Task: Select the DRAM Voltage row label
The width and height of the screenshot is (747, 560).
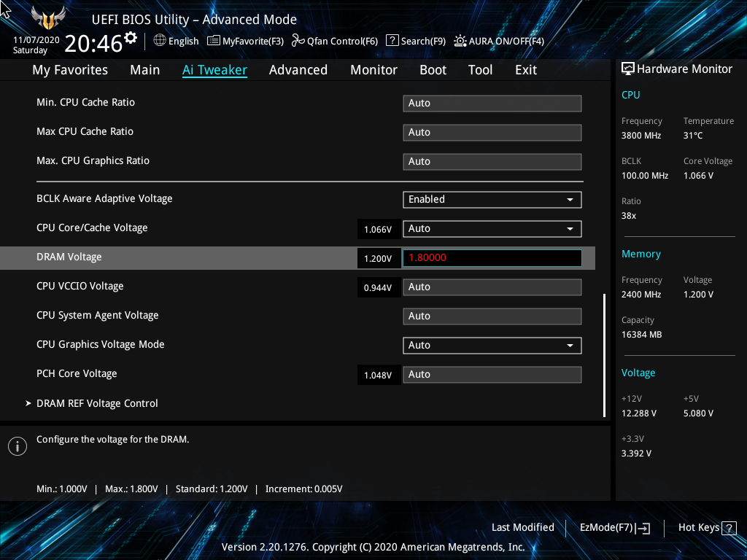Action: 69,257
